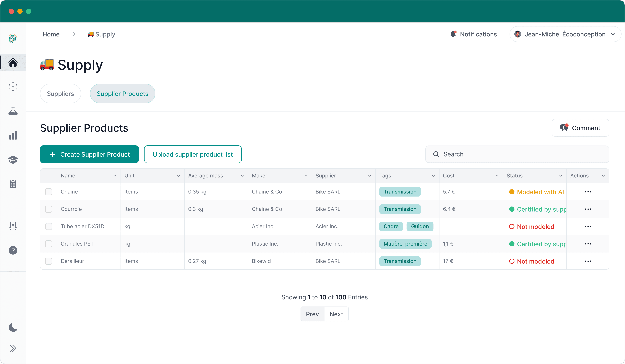The height and width of the screenshot is (364, 625).
Task: Select the Home icon in the sidebar
Action: click(13, 63)
